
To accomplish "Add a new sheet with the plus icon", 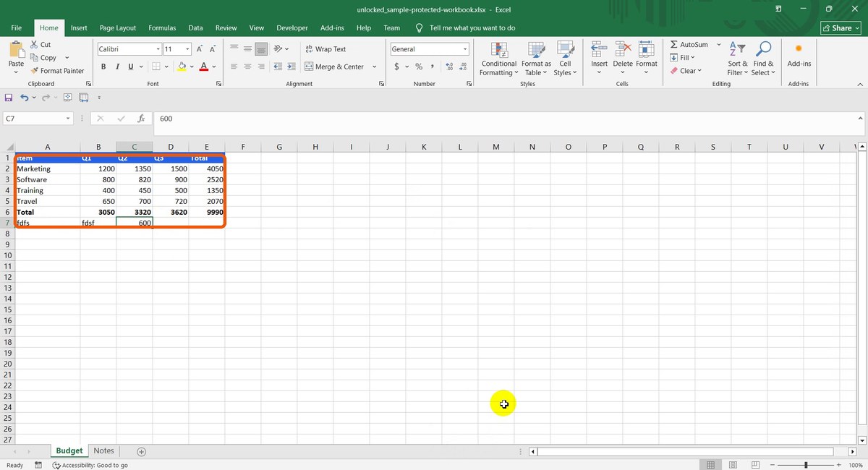I will (142, 451).
